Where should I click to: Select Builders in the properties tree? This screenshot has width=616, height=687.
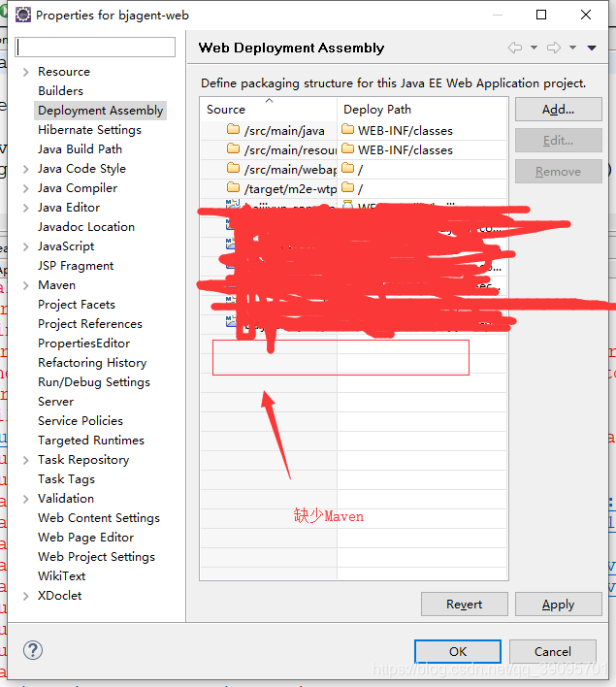[60, 90]
